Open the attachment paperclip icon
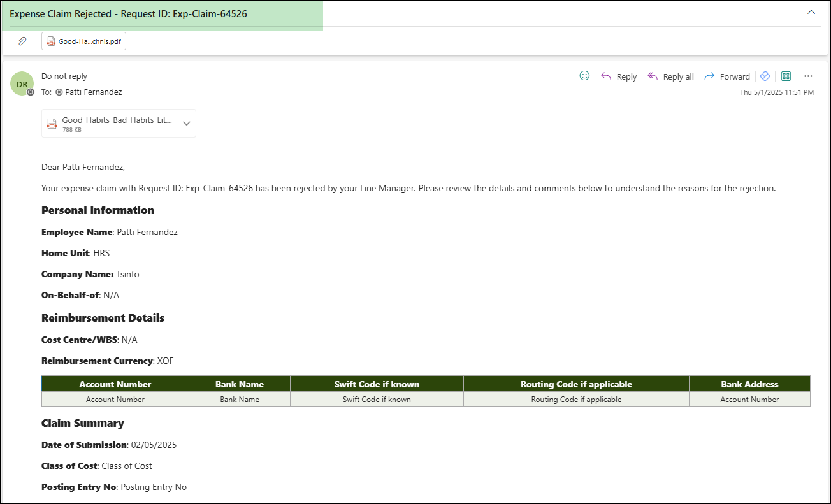 [22, 40]
